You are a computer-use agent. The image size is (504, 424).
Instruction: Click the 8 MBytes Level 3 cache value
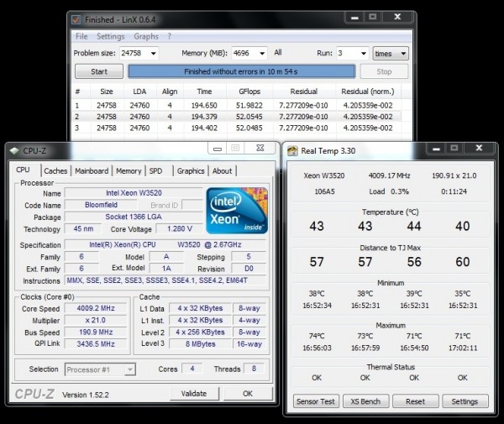click(200, 344)
